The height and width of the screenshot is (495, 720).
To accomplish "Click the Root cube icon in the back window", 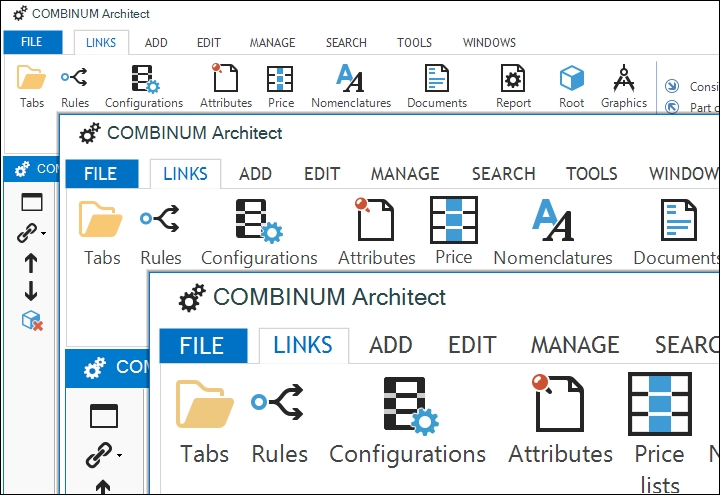I will coord(572,78).
